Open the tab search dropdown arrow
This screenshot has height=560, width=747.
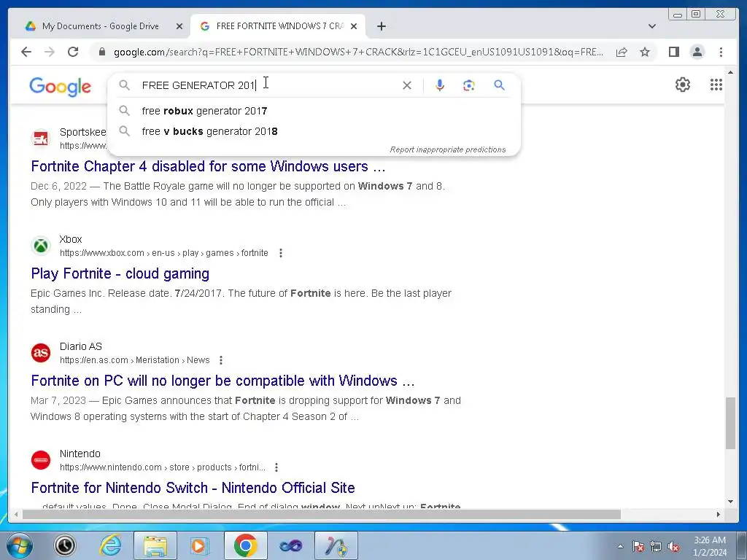651,26
